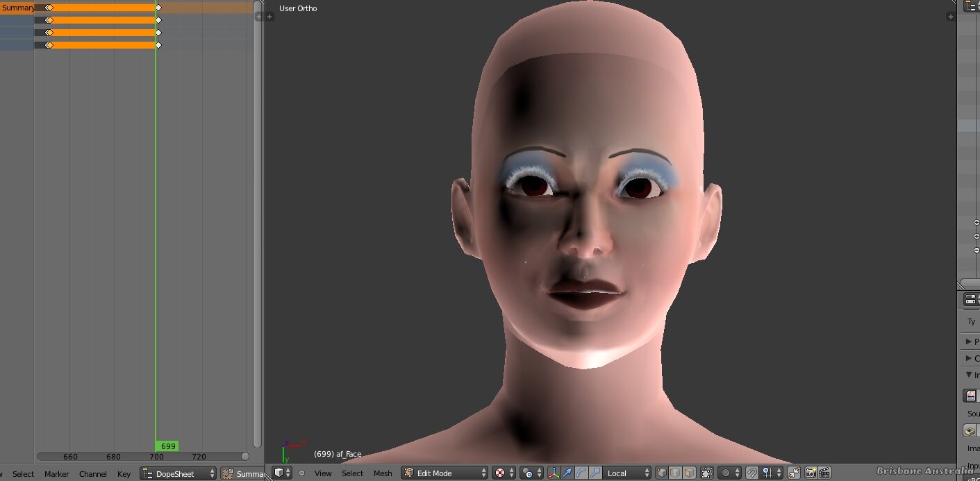Toggle the Summary filter button

(242, 473)
